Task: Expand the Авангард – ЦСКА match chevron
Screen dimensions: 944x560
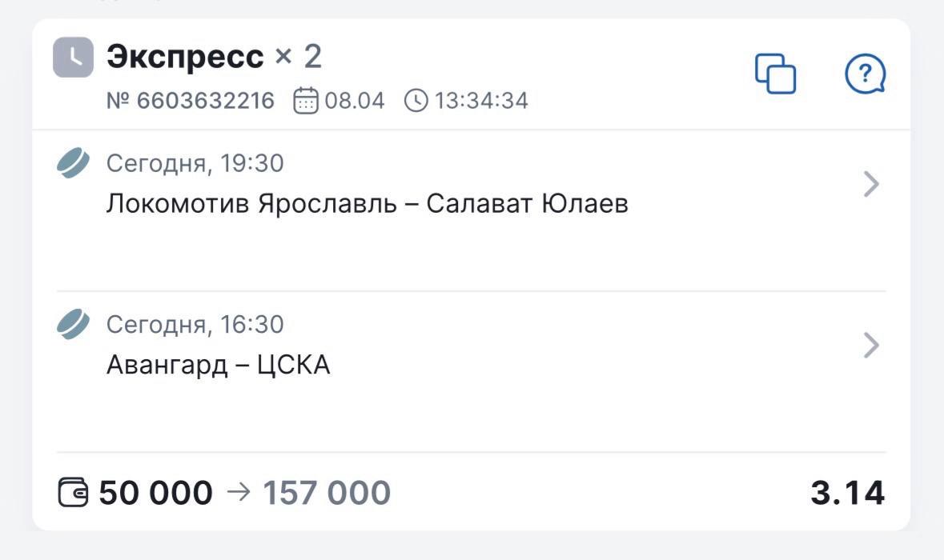Action: tap(871, 346)
